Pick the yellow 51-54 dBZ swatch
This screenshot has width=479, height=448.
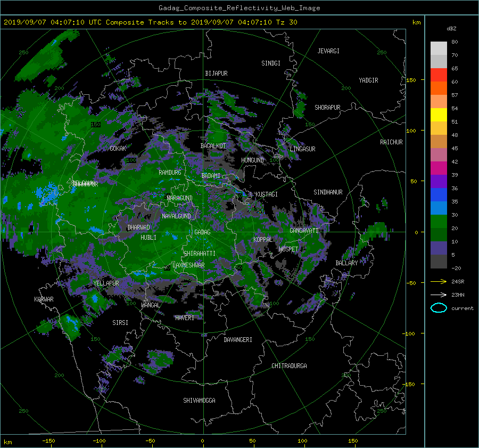click(439, 115)
